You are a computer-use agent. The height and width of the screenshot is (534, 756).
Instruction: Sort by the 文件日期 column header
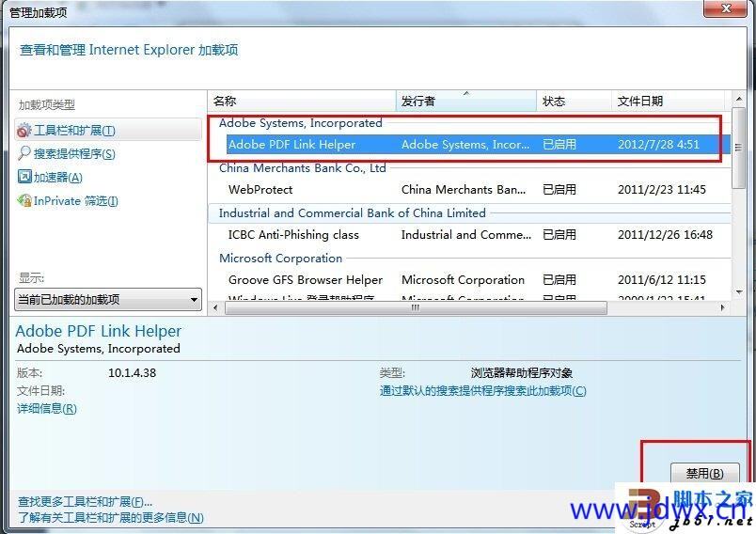pyautogui.click(x=668, y=102)
